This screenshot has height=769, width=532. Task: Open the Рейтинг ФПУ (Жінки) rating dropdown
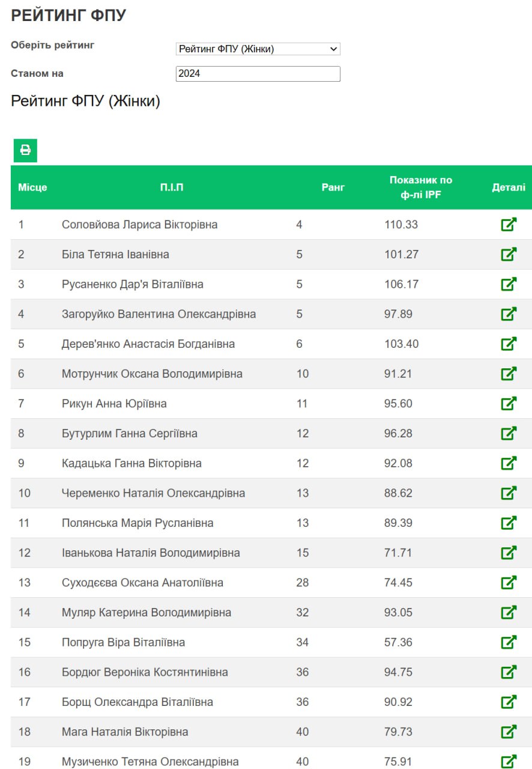pyautogui.click(x=258, y=49)
